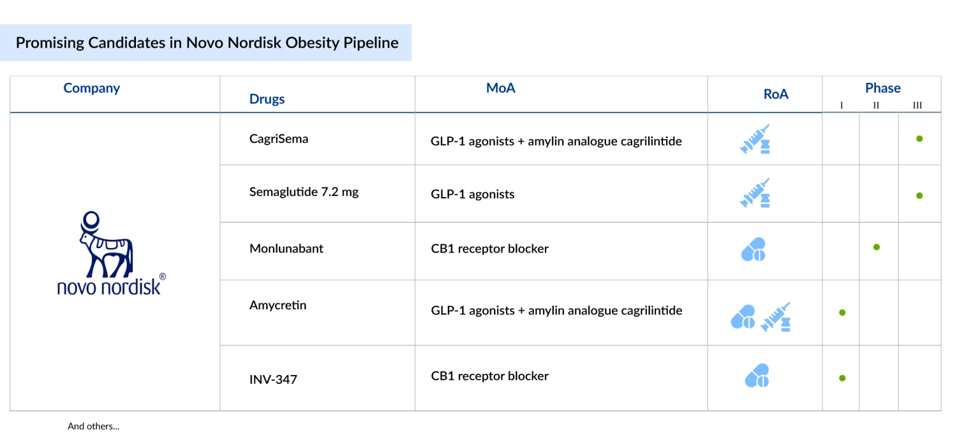Click the Semaglutide 7.2 mg syringe icon
The width and height of the screenshot is (980, 444).
coord(755,193)
